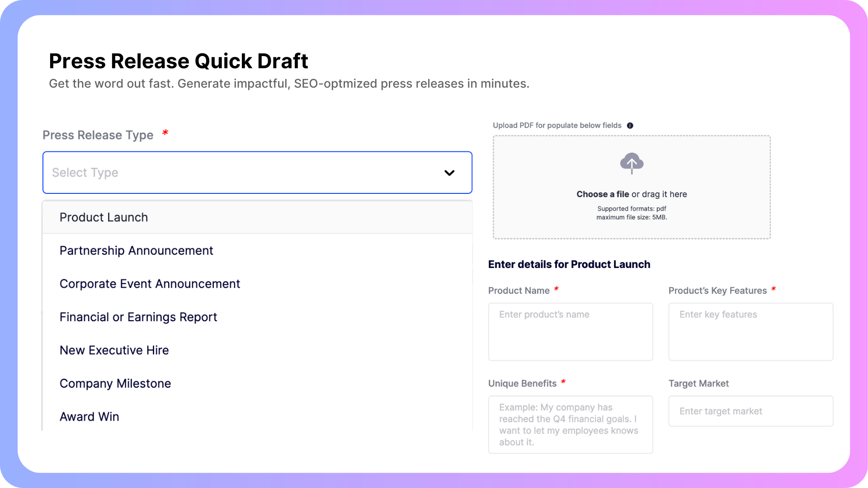The width and height of the screenshot is (868, 488).
Task: Click Upload PDF for populate below fields text
Action: click(x=557, y=126)
